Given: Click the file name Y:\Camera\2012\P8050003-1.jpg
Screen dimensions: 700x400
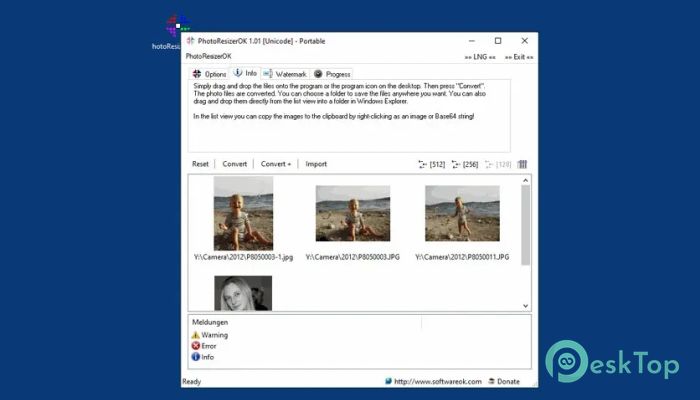Looking at the screenshot, I should (243, 257).
